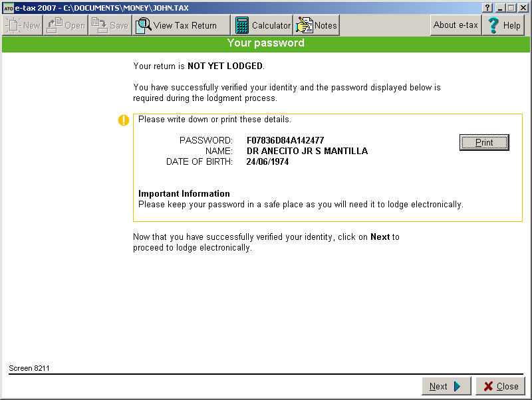Click the Save toolbar button
The height and width of the screenshot is (400, 532).
click(x=110, y=25)
